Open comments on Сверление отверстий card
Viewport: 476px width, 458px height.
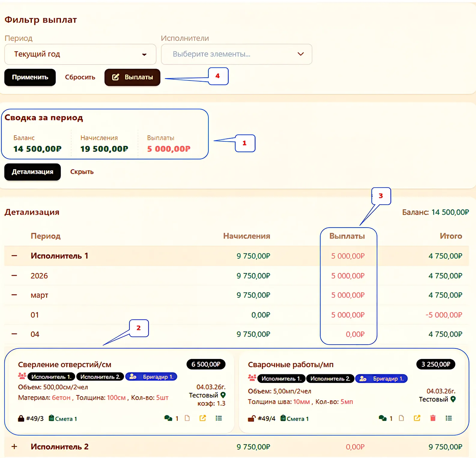pos(168,418)
